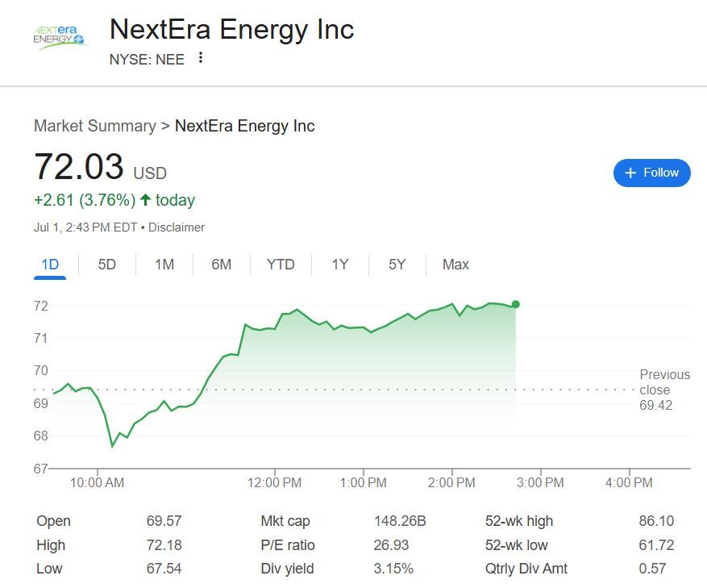
Task: Open the 1Y chart range
Action: [340, 265]
